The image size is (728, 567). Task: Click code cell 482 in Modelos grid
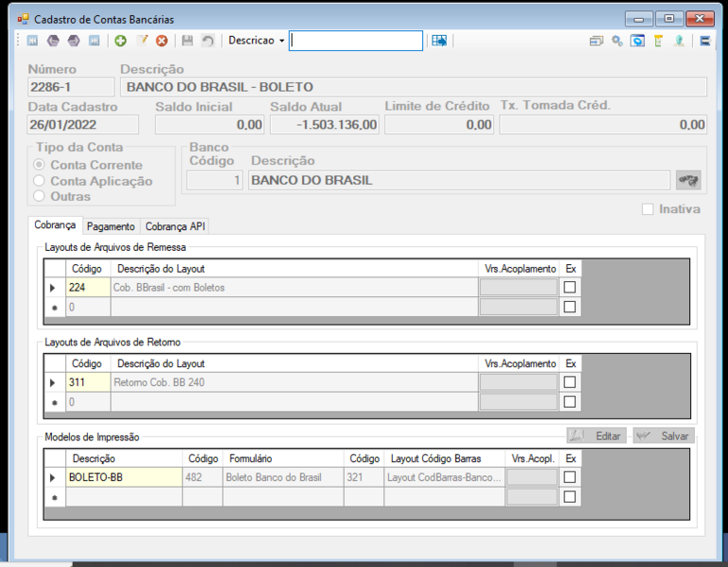pos(203,477)
